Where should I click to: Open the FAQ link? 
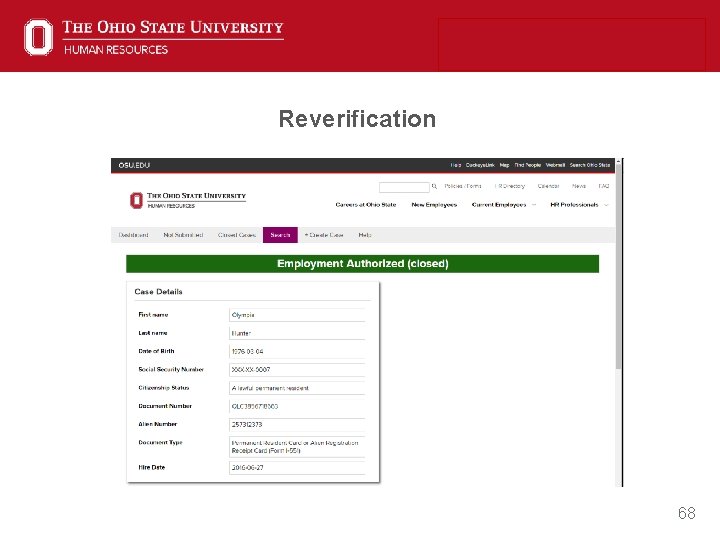click(603, 186)
